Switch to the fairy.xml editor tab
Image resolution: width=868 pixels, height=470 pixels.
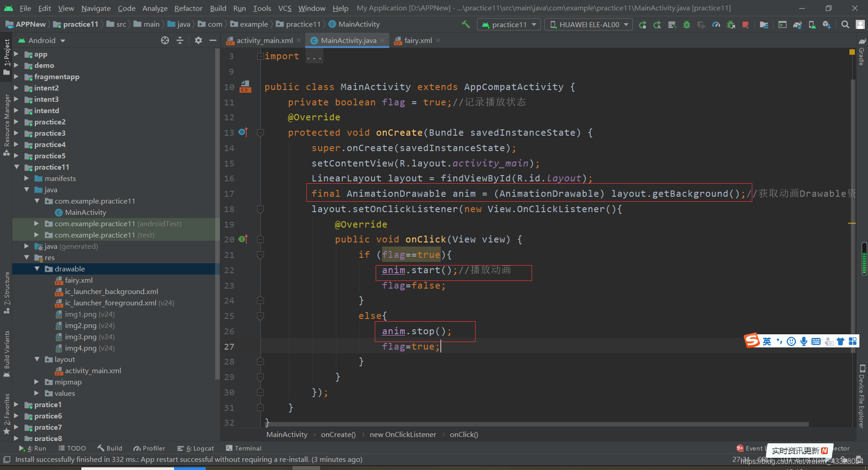pos(418,40)
